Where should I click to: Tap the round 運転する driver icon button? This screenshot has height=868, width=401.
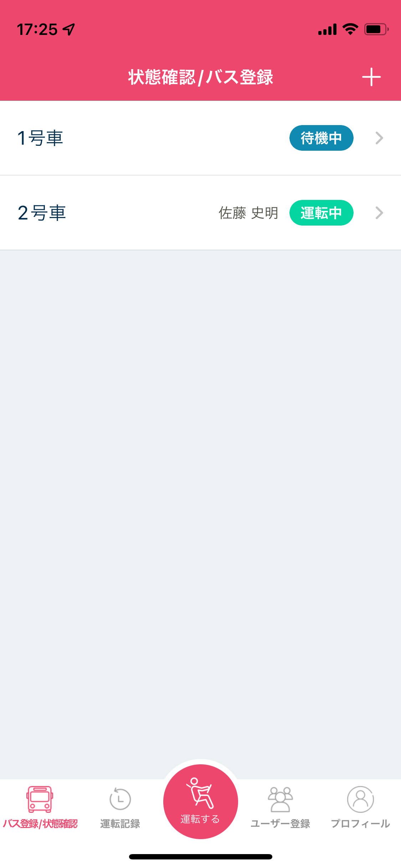click(200, 801)
